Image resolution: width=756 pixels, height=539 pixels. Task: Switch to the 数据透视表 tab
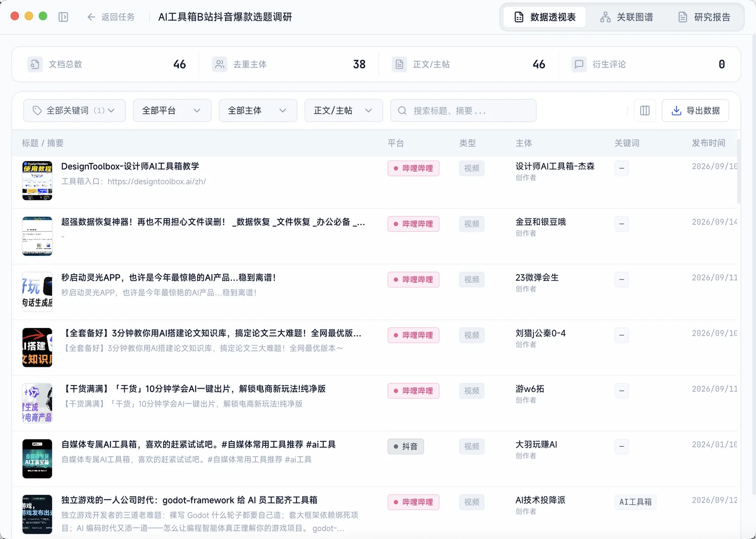coord(545,17)
